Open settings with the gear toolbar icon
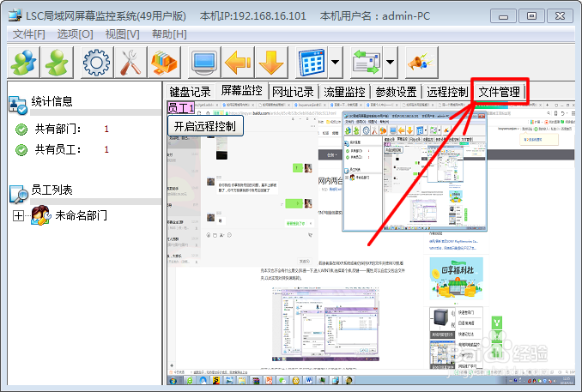Screen dimensions: 582x392 [x=96, y=62]
